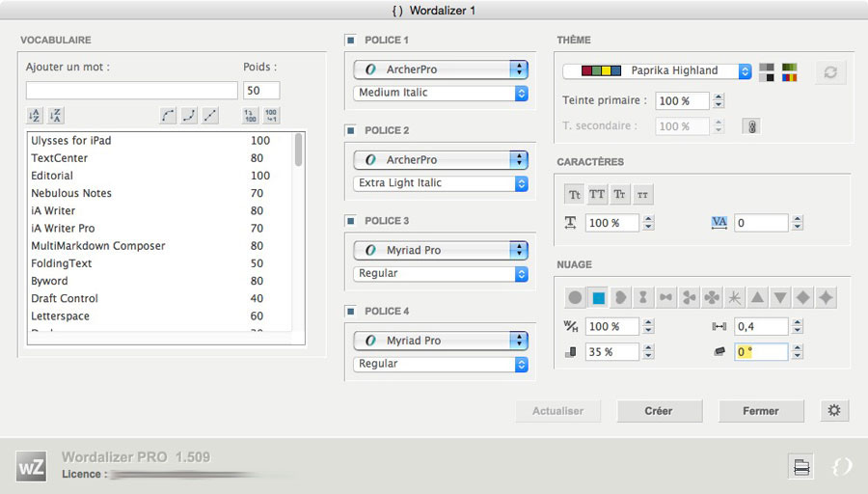The height and width of the screenshot is (494, 868).
Task: Choose three-lobe propeller cloud shape
Action: coord(689,297)
